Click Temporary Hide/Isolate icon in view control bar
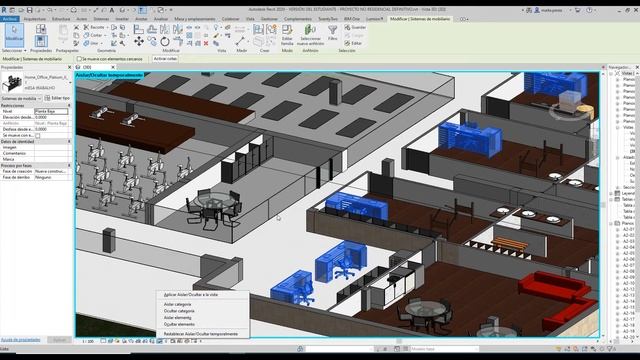 [x=159, y=341]
